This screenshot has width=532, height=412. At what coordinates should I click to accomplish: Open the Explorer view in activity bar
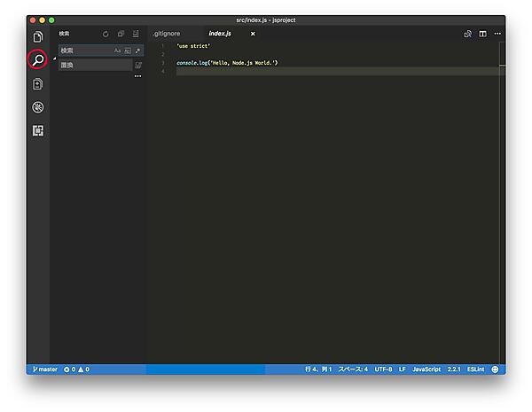coord(37,36)
